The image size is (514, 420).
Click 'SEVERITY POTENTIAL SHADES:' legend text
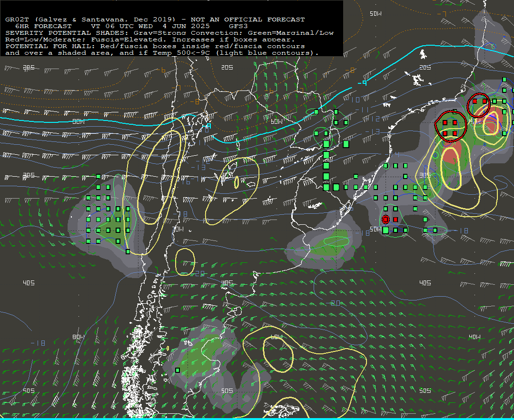68,33
